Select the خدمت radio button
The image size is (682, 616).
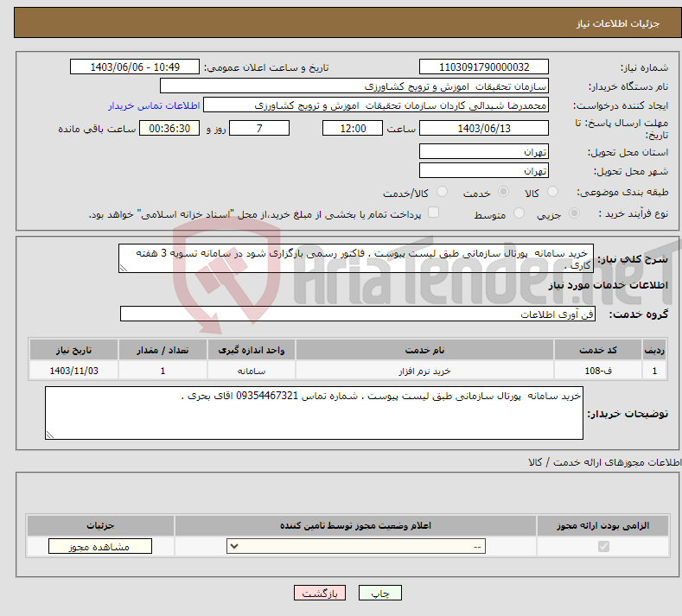[x=503, y=192]
